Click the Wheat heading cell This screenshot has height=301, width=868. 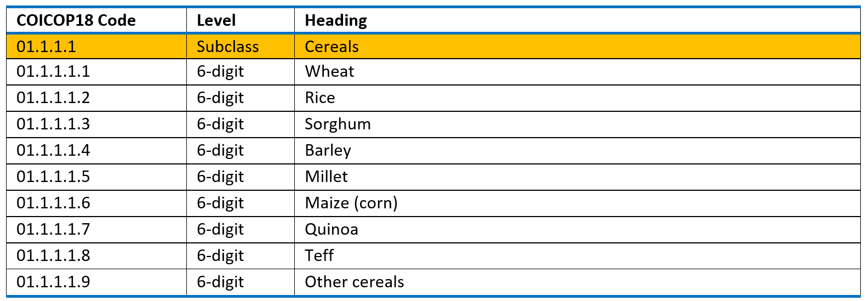pos(578,72)
